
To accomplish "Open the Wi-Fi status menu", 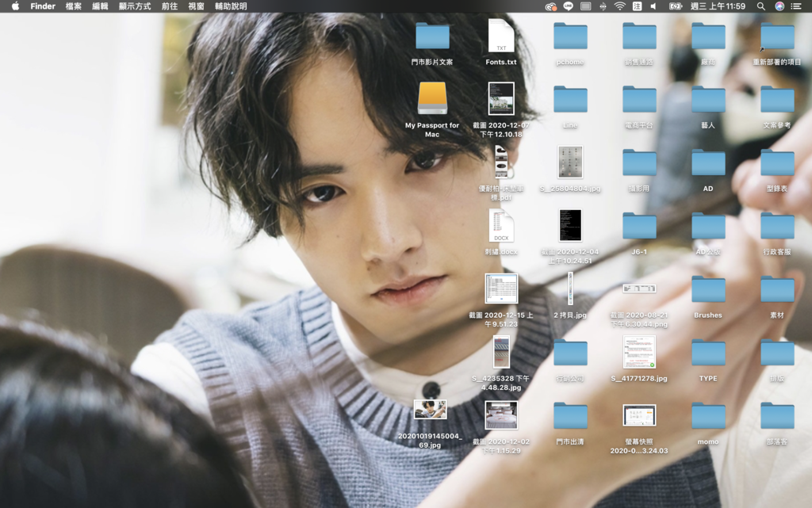I will 620,6.
